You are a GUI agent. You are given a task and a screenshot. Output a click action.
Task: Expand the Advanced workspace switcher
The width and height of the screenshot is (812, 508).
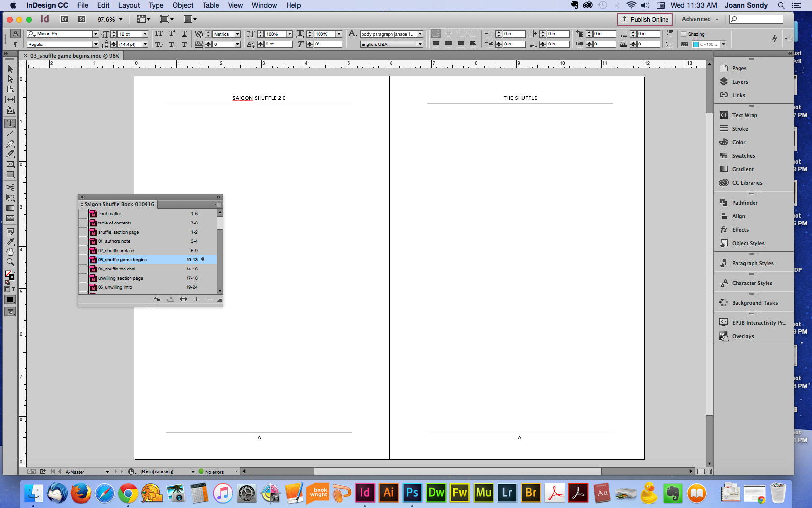[700, 19]
